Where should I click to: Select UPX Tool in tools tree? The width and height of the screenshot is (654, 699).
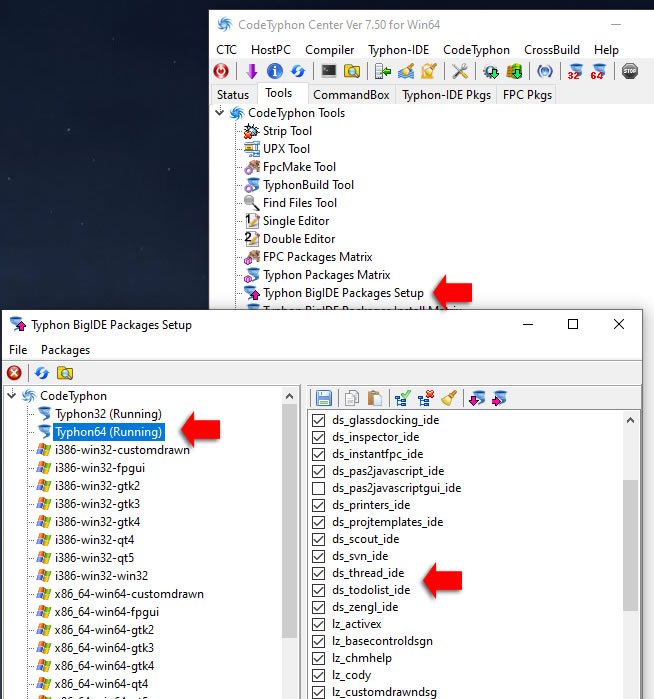point(286,149)
